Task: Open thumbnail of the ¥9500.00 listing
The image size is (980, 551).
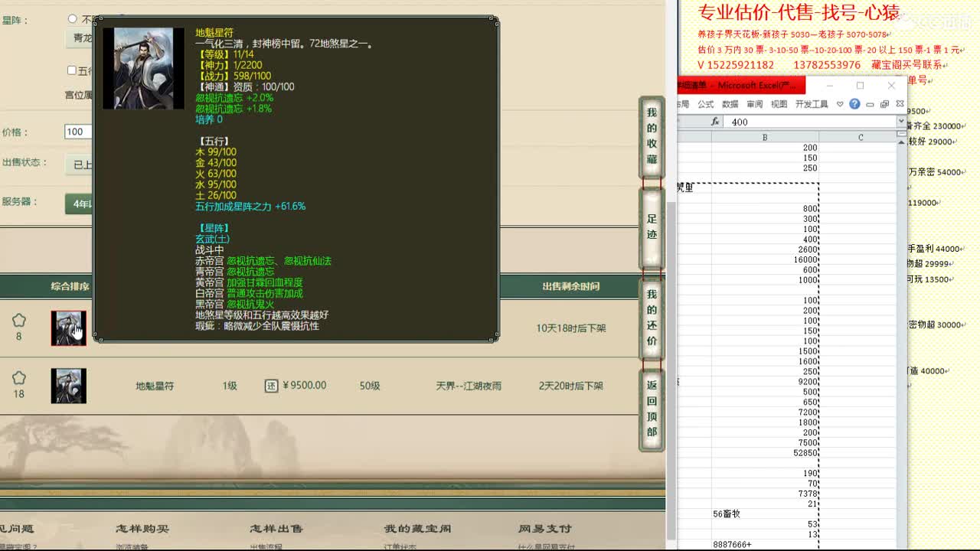Action: [68, 386]
